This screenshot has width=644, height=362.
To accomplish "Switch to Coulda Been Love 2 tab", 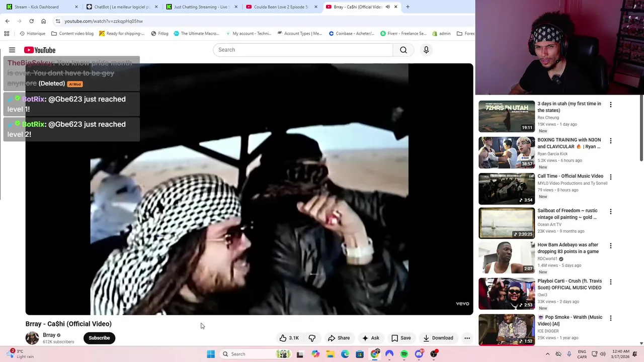I will (x=282, y=7).
